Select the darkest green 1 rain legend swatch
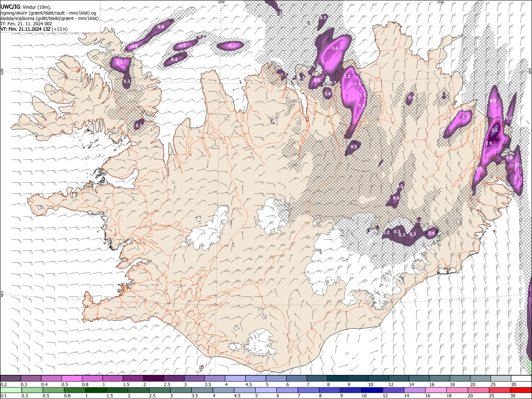The height and width of the screenshot is (399, 532). click(96, 390)
